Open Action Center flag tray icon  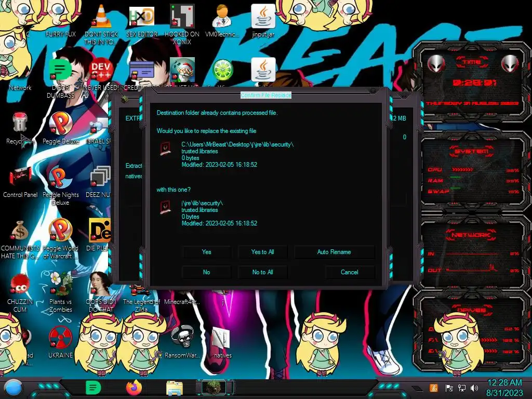(x=449, y=388)
